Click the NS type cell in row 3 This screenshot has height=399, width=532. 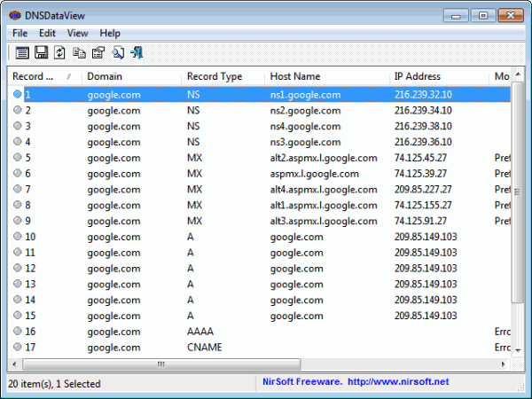click(x=193, y=126)
